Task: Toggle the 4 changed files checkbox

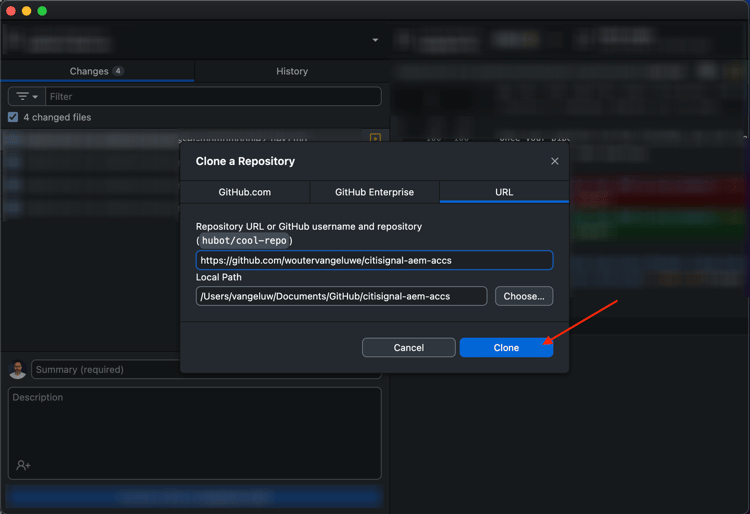Action: point(13,117)
